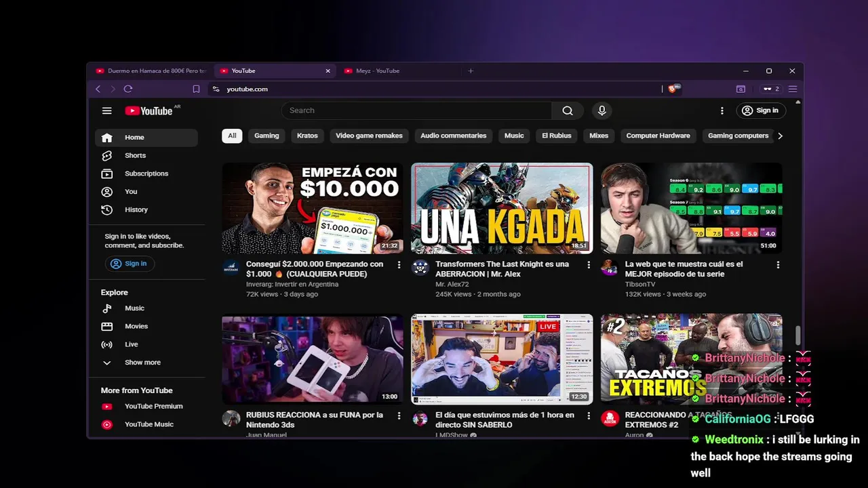Viewport: 868px width, 488px height.
Task: Show more filter chips with right arrow
Action: pyautogui.click(x=780, y=136)
